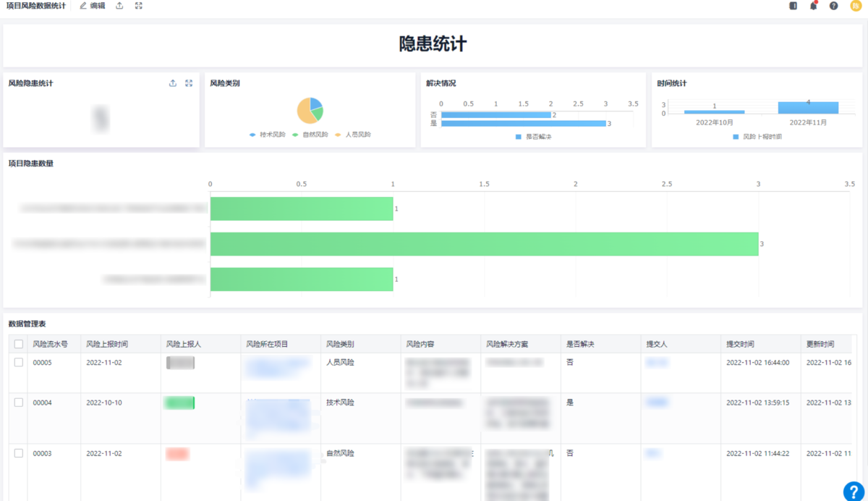Check the row 00004 checkbox
Image resolution: width=868 pixels, height=501 pixels.
click(19, 403)
